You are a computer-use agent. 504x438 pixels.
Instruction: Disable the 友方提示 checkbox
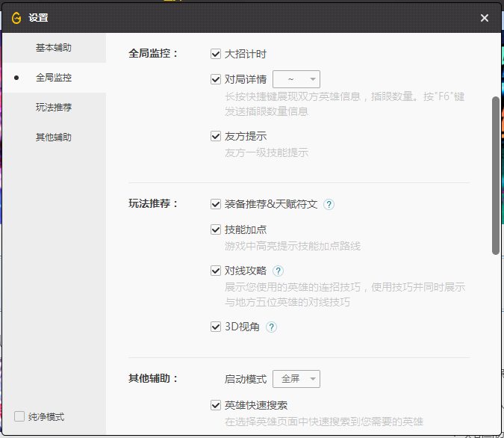coord(216,137)
